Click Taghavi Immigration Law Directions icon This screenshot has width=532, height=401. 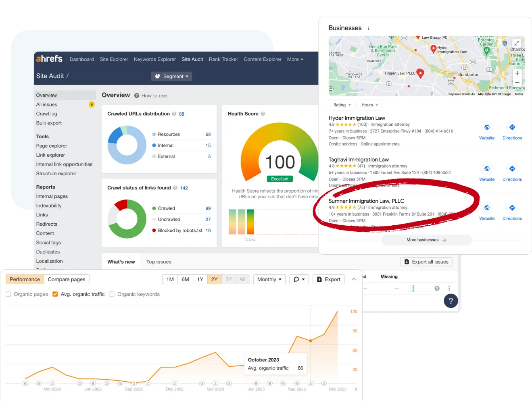click(512, 169)
